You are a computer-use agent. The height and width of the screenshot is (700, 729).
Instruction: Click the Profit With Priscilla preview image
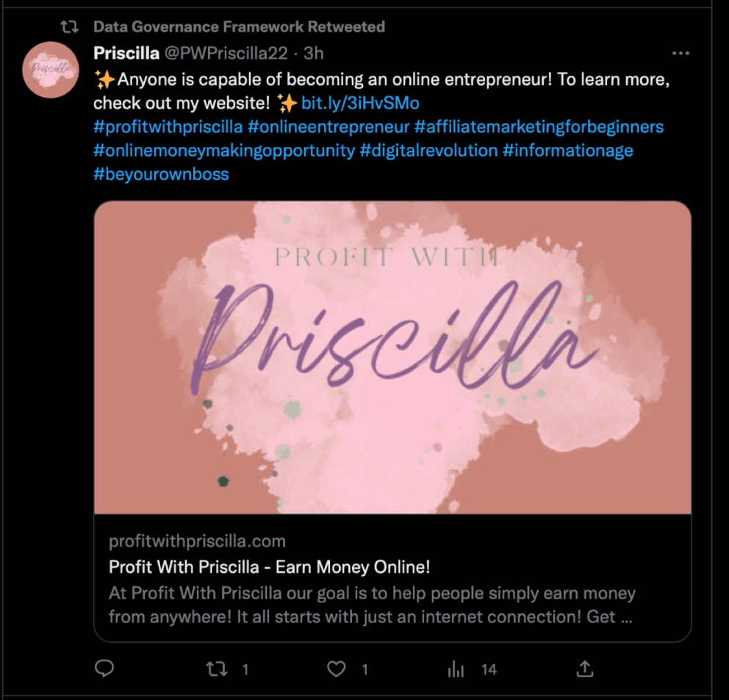click(x=392, y=357)
